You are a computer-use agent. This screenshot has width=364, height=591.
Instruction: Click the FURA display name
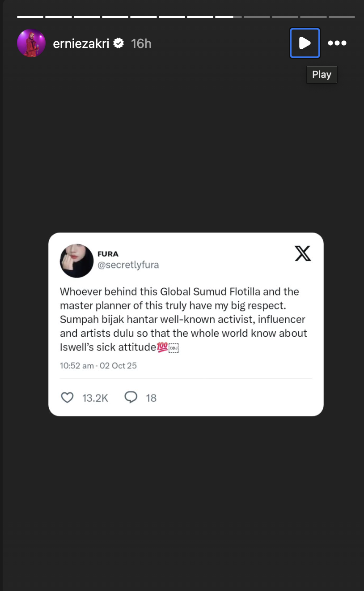(108, 254)
